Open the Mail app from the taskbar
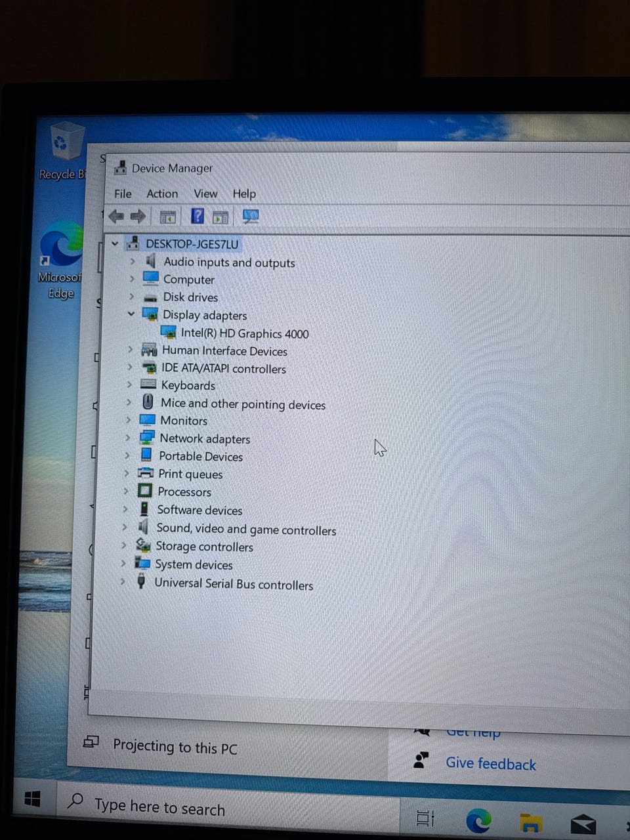 [x=583, y=824]
